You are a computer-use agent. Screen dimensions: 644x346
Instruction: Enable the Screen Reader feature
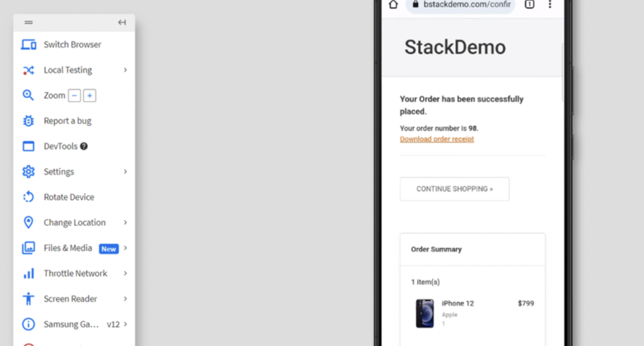pos(70,298)
